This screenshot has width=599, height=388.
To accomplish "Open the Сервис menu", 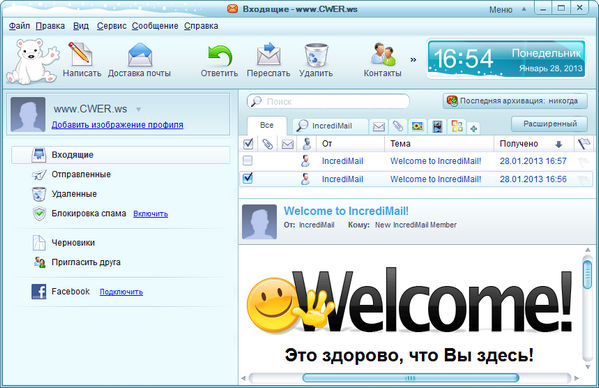I will click(111, 26).
